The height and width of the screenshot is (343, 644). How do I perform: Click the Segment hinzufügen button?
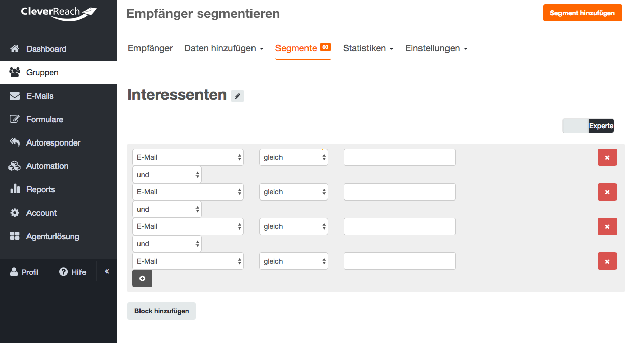tap(582, 13)
